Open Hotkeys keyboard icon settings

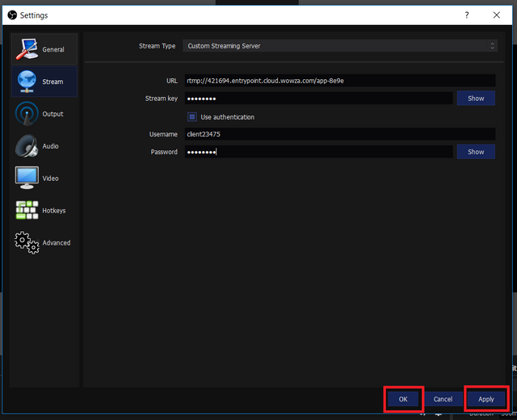point(27,210)
